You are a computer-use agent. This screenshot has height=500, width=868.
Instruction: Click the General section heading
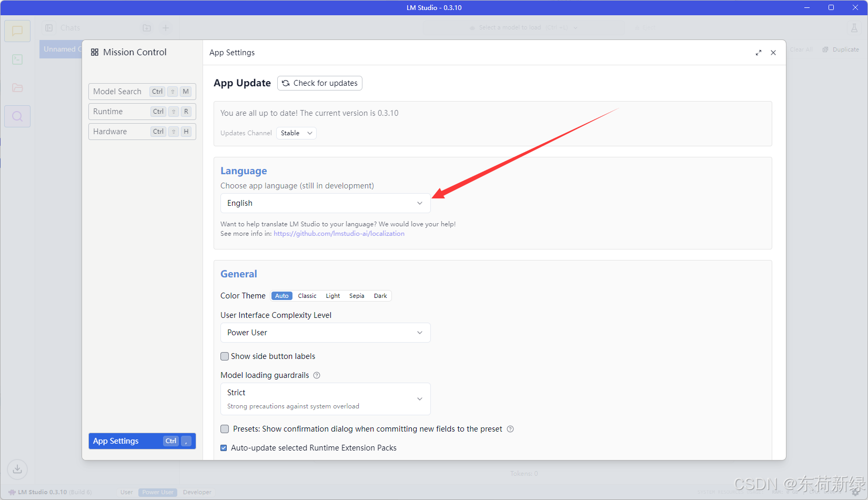(239, 274)
